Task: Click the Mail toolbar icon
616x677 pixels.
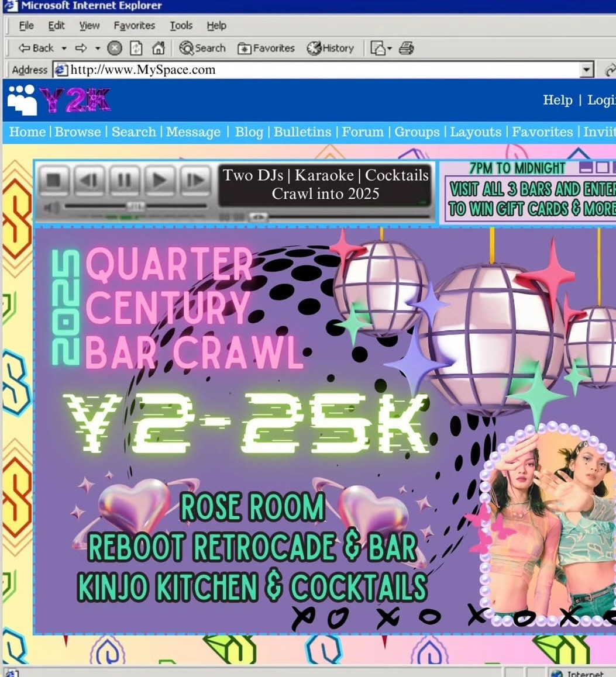Action: [378, 49]
